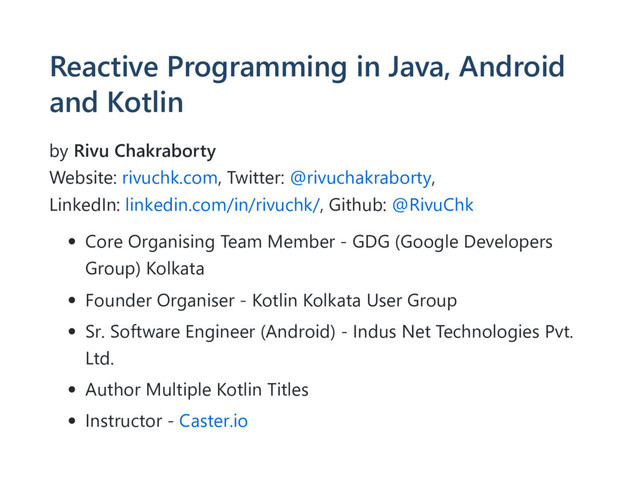Open the @RivuChk Github link
The image size is (640, 480).
click(433, 205)
